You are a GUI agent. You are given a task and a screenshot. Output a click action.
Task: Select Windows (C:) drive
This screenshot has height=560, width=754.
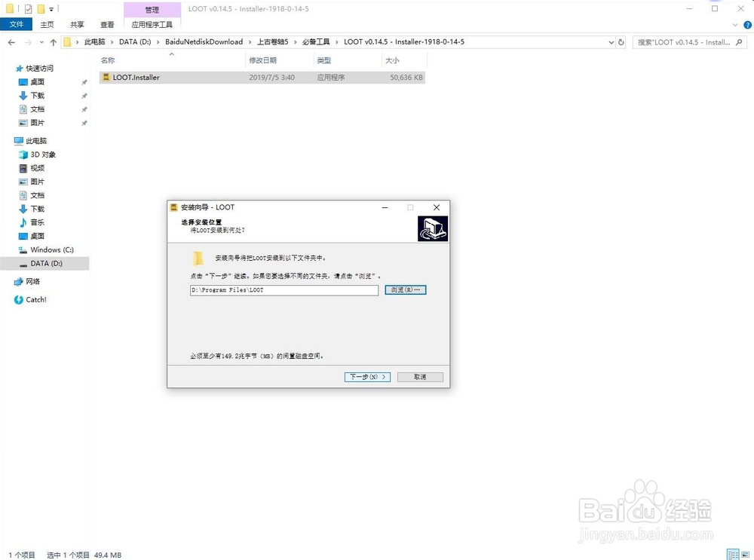pyautogui.click(x=52, y=249)
